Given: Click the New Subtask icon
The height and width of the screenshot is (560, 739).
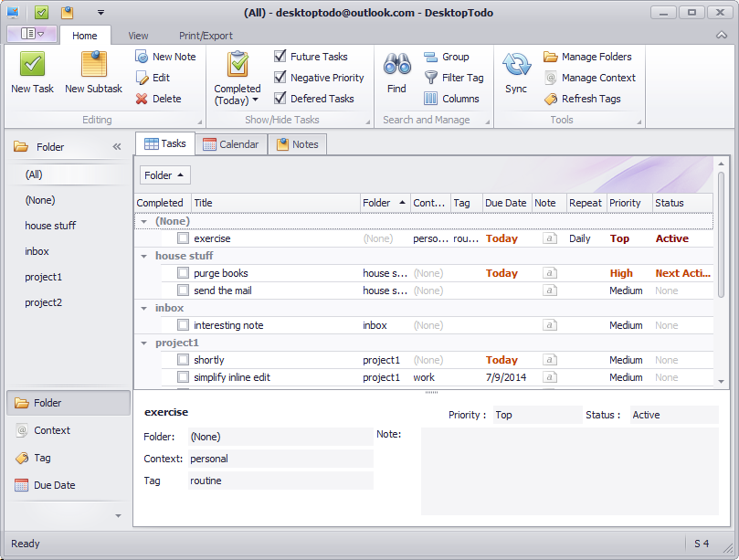Looking at the screenshot, I should (x=94, y=64).
